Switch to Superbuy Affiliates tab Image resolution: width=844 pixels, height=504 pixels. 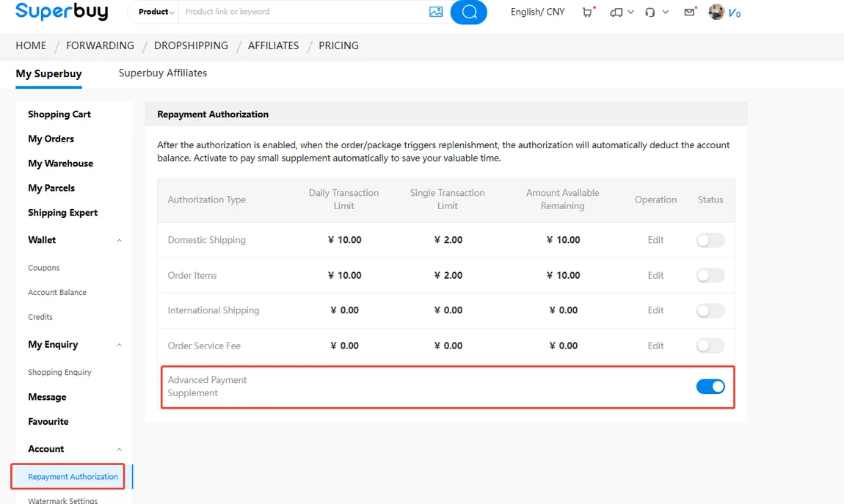coord(162,73)
